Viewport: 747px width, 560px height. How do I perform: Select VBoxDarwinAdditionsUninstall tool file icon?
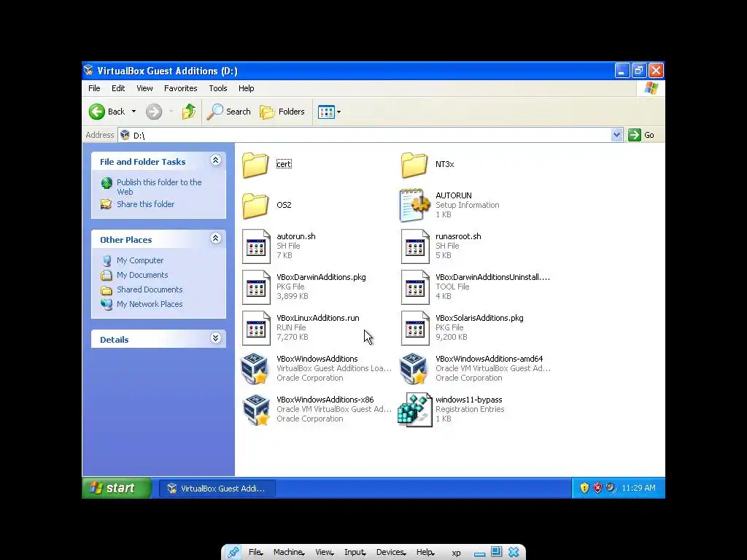tap(415, 287)
